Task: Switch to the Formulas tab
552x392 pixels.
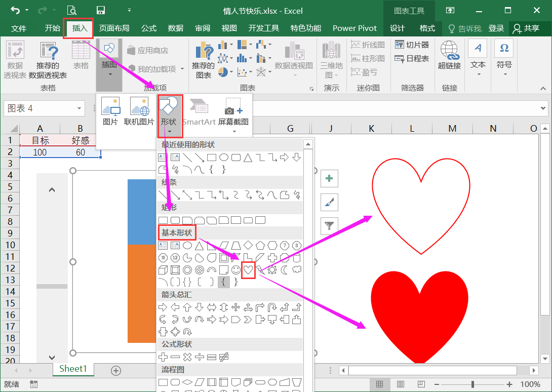Action: (x=148, y=28)
